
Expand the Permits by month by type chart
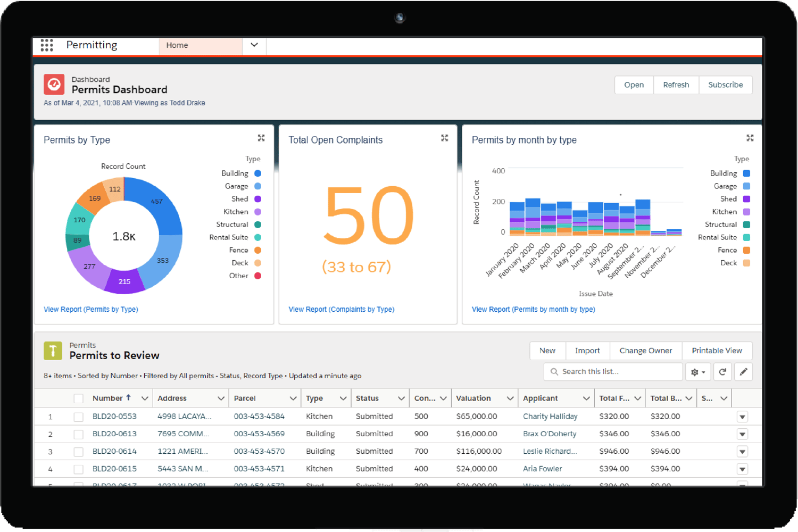pyautogui.click(x=750, y=138)
